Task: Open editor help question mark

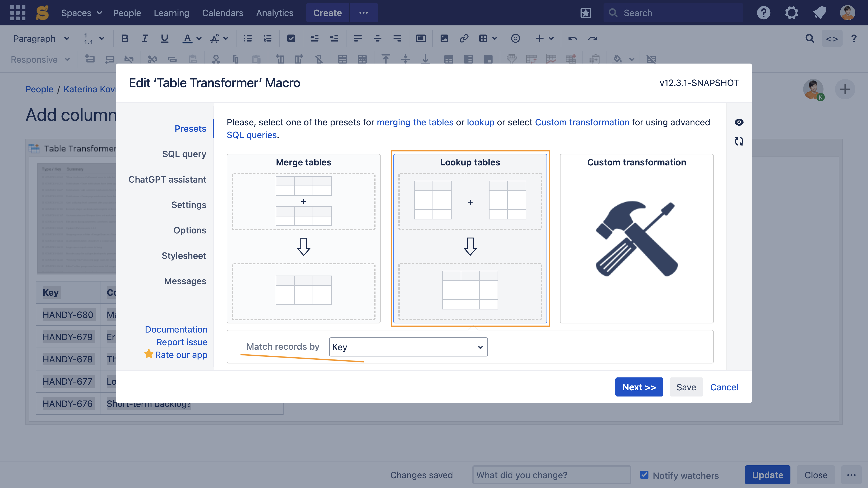Action: pos(854,38)
